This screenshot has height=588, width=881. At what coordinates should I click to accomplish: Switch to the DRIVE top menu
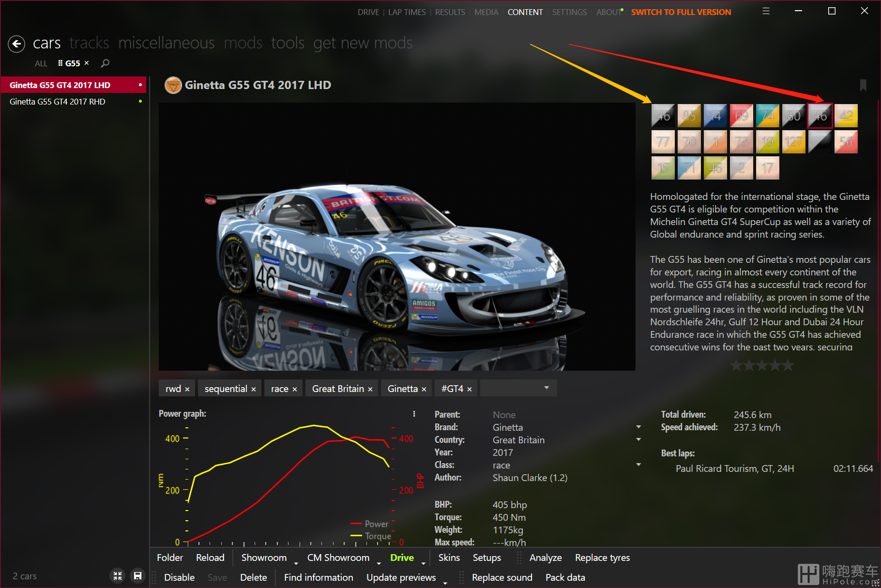point(368,12)
